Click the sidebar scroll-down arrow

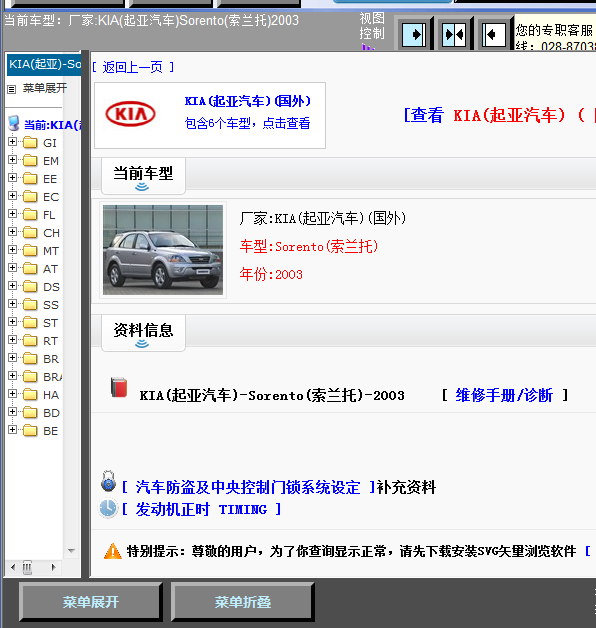pos(71,551)
